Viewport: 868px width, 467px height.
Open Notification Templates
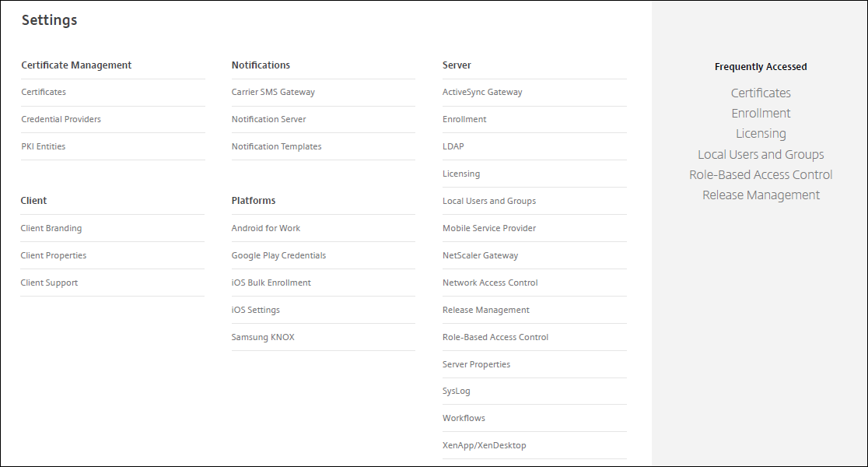click(276, 146)
